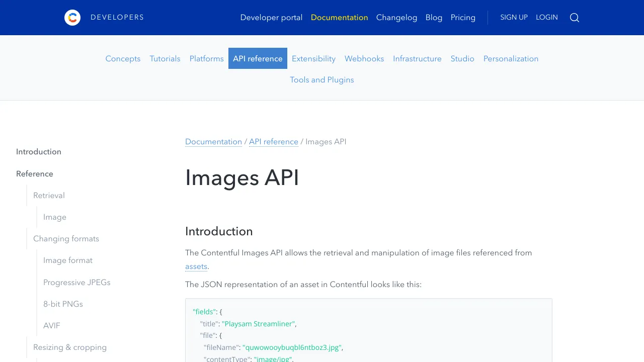
Task: Open the Studio tab
Action: point(462,59)
